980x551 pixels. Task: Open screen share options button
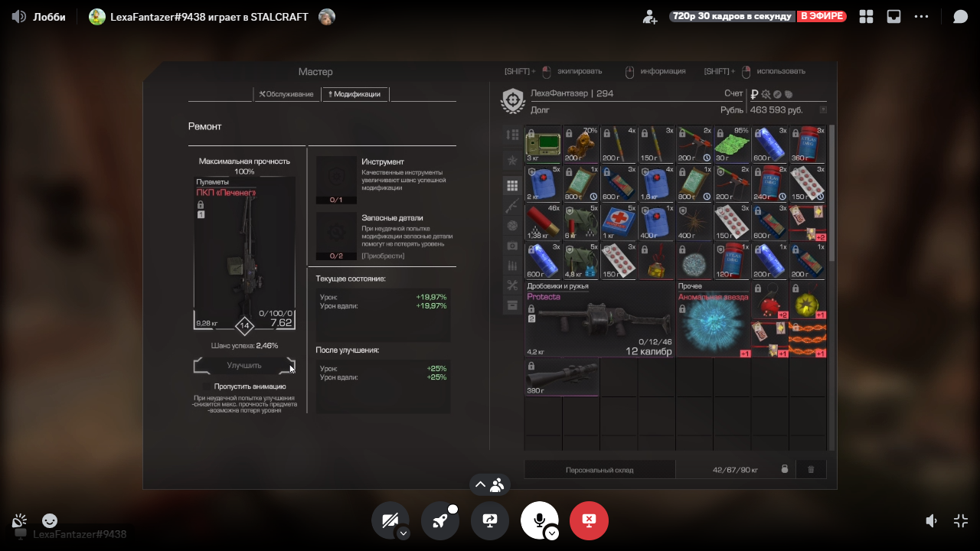coord(490,520)
